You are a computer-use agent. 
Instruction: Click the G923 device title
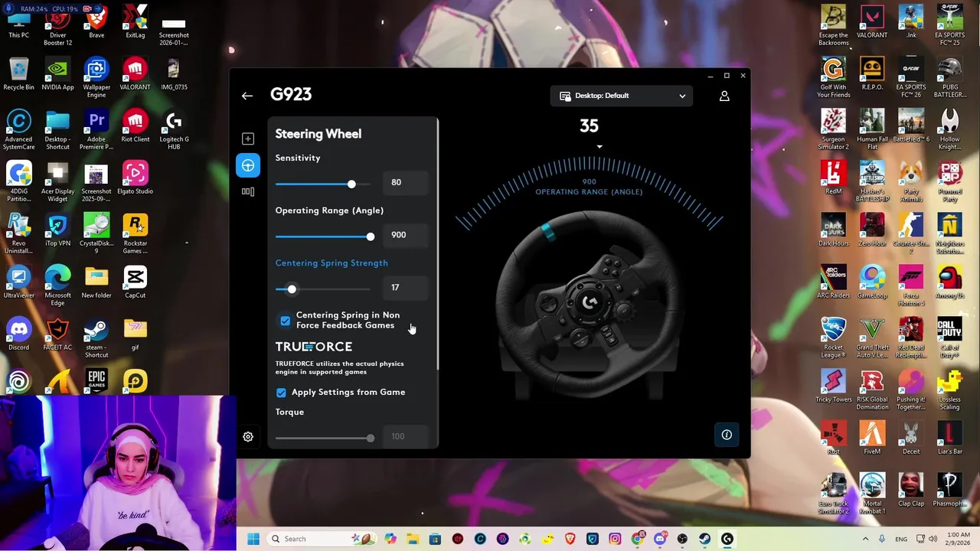tap(291, 94)
